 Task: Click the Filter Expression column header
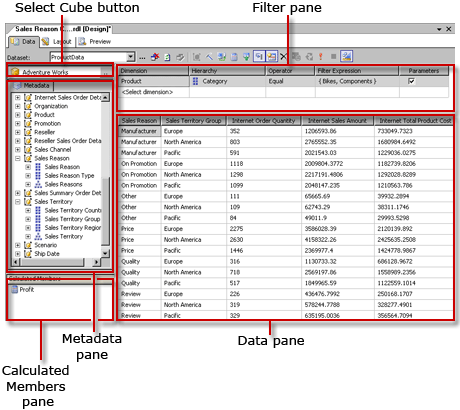pos(357,71)
